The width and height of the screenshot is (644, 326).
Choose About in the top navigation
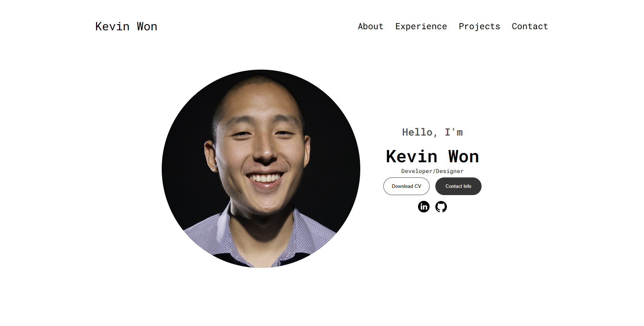tap(370, 26)
